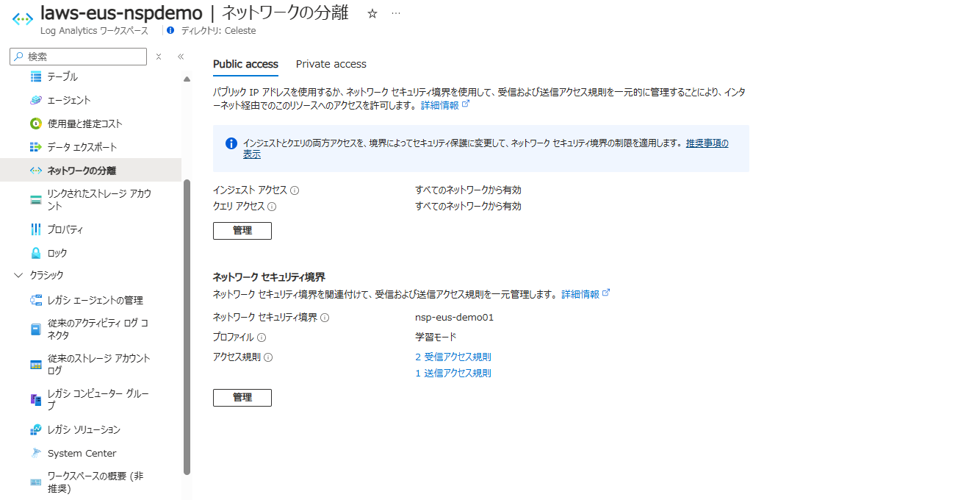Show info tooltip for プロファイル
The width and height of the screenshot is (980, 500).
(262, 337)
